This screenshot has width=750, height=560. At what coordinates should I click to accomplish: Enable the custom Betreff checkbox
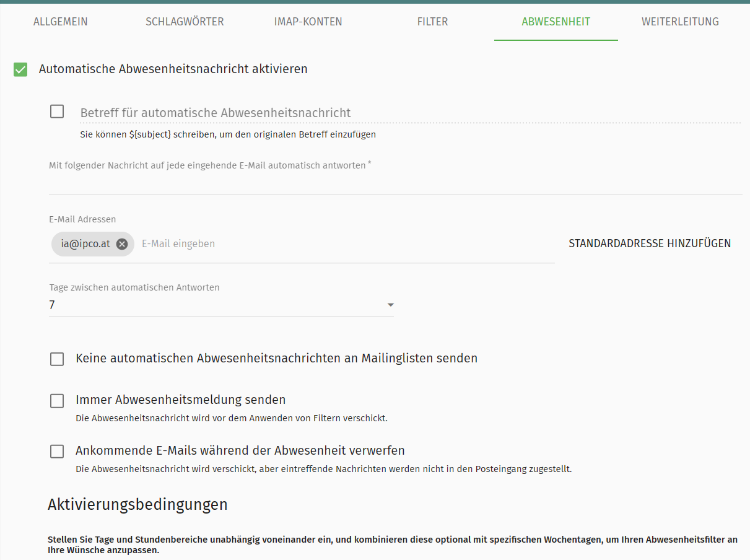pos(57,112)
